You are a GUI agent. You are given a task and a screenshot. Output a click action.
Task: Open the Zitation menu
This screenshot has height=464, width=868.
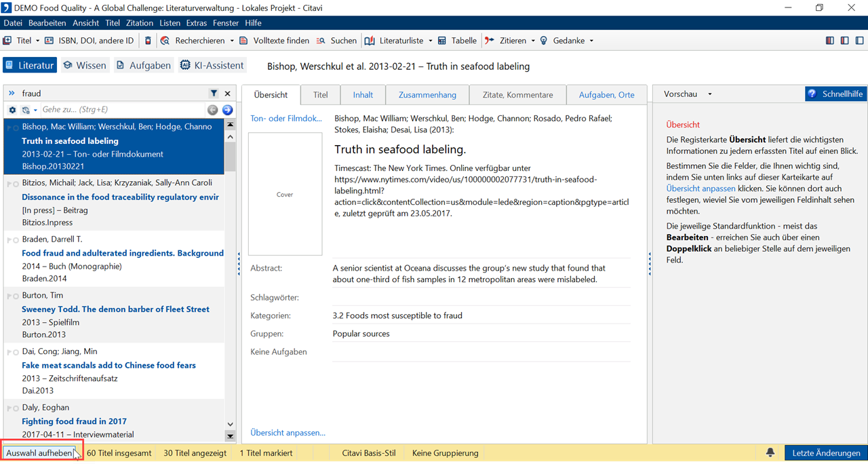[140, 23]
